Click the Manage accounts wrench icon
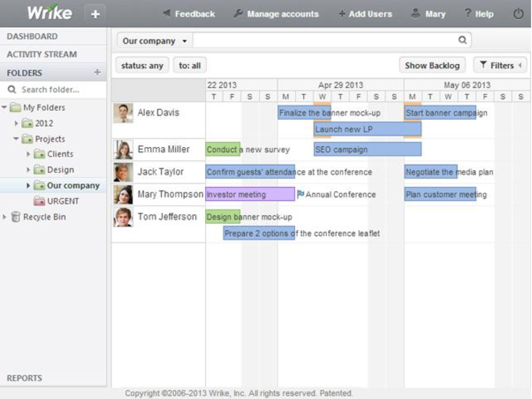The height and width of the screenshot is (399, 532). (x=238, y=14)
